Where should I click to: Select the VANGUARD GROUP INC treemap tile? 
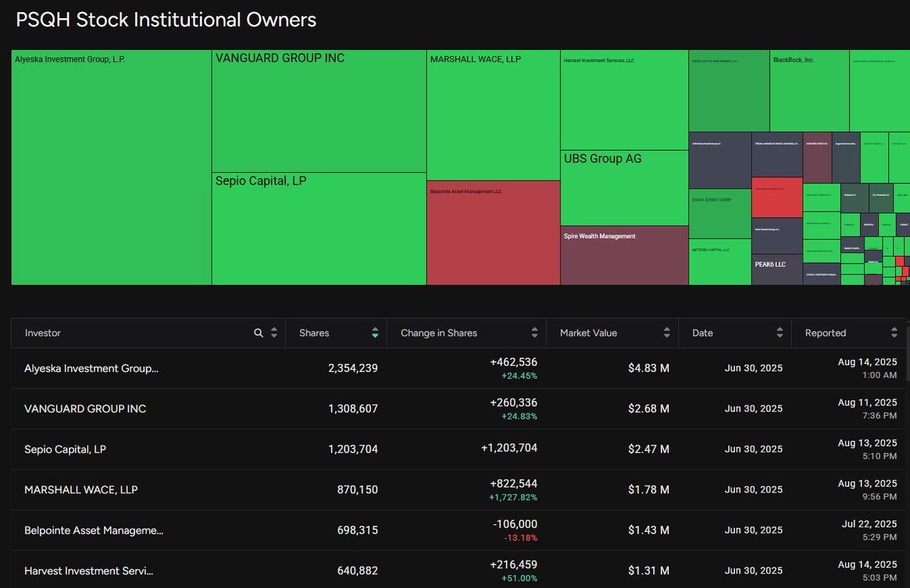click(x=318, y=111)
